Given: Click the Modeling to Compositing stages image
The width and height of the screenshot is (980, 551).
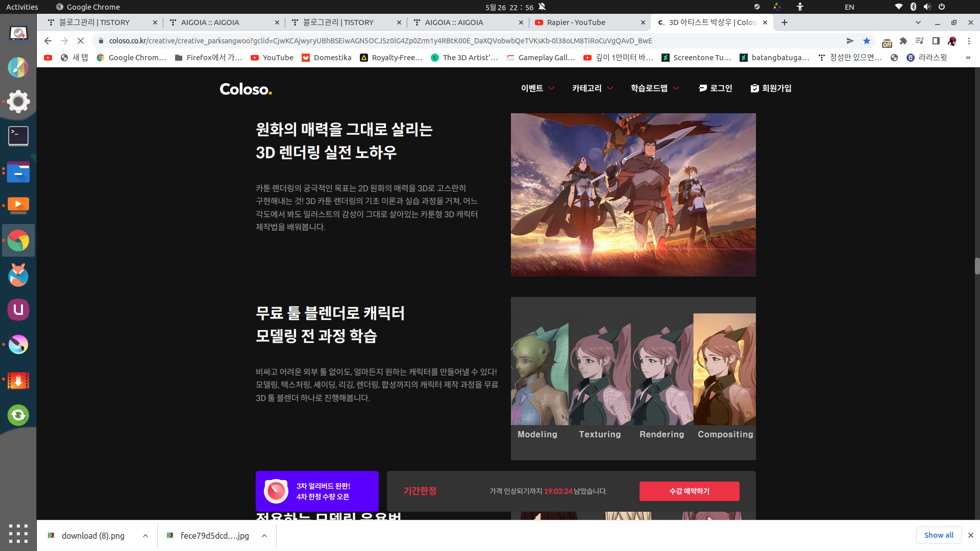Looking at the screenshot, I should pyautogui.click(x=633, y=379).
